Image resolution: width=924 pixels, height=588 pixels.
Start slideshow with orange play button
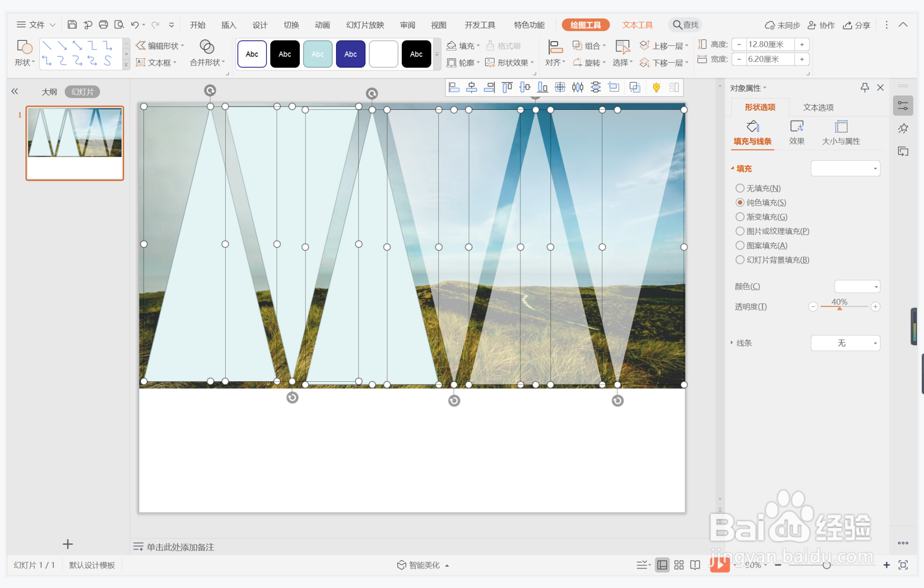pyautogui.click(x=719, y=564)
